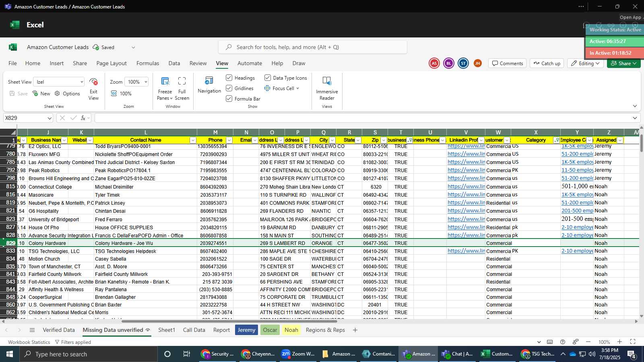Open the all sheets list icon

32,330
